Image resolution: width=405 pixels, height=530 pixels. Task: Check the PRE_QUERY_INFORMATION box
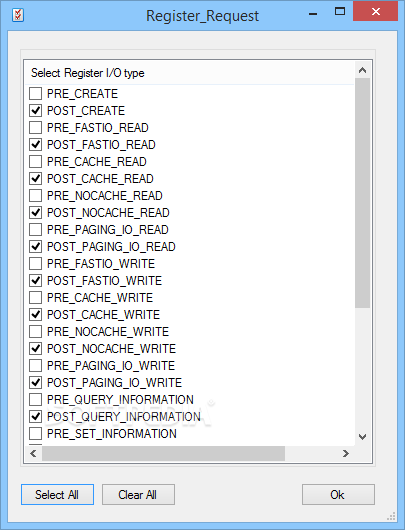35,400
